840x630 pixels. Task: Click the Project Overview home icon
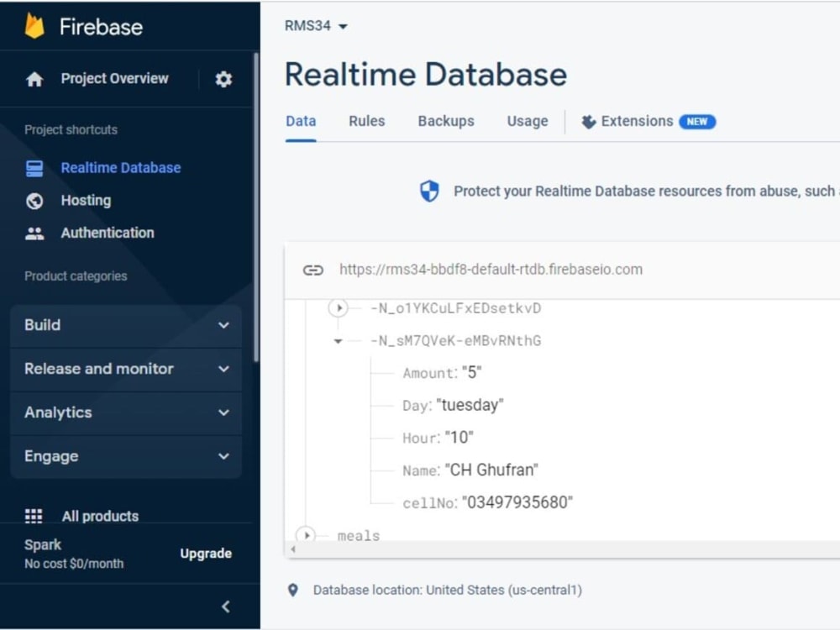34,79
